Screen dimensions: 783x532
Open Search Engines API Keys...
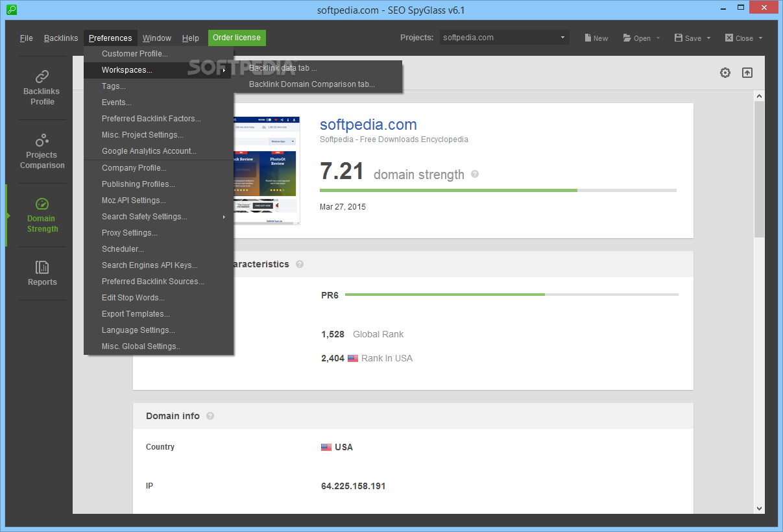click(158, 265)
